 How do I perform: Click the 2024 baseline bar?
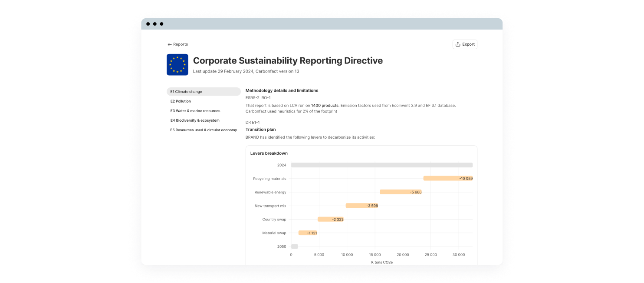pos(382,165)
